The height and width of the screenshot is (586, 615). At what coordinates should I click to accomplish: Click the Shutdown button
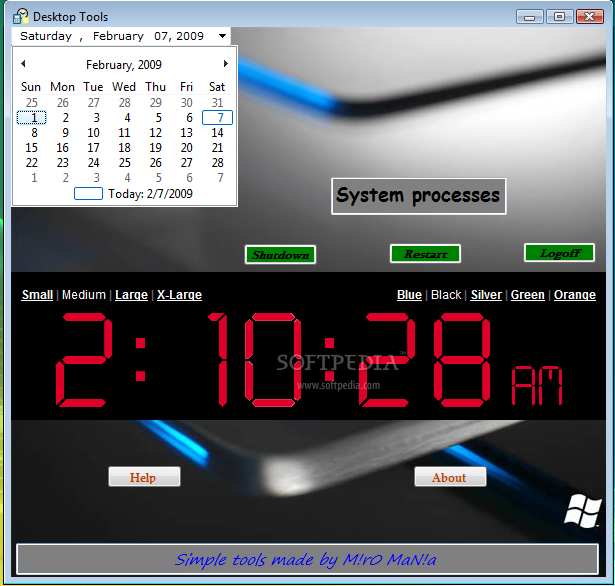pyautogui.click(x=280, y=255)
